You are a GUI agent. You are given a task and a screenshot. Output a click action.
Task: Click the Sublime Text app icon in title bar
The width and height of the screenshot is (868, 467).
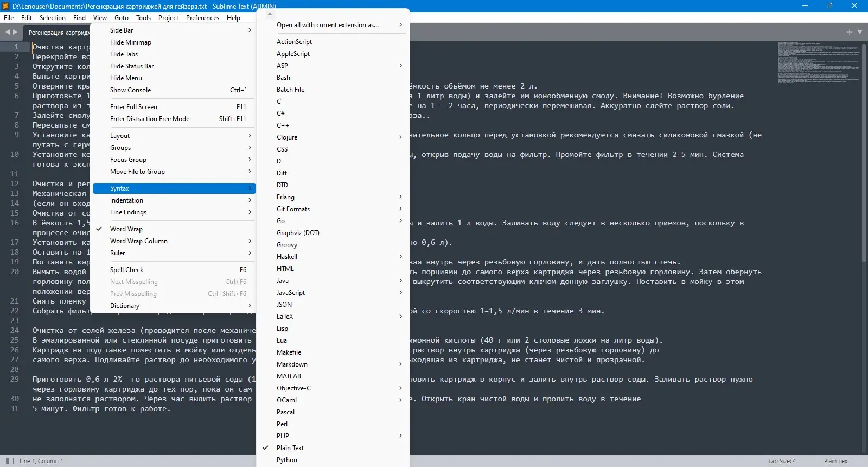6,6
